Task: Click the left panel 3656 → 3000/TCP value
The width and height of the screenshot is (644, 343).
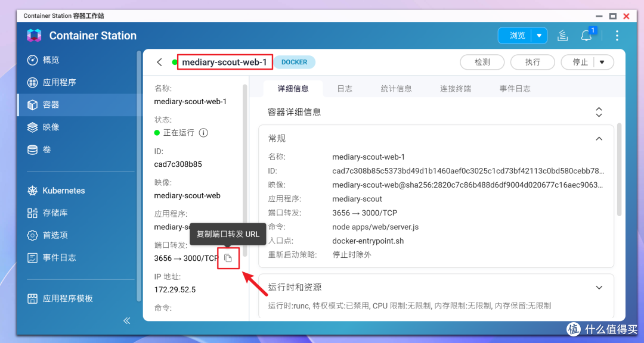Action: [x=186, y=258]
